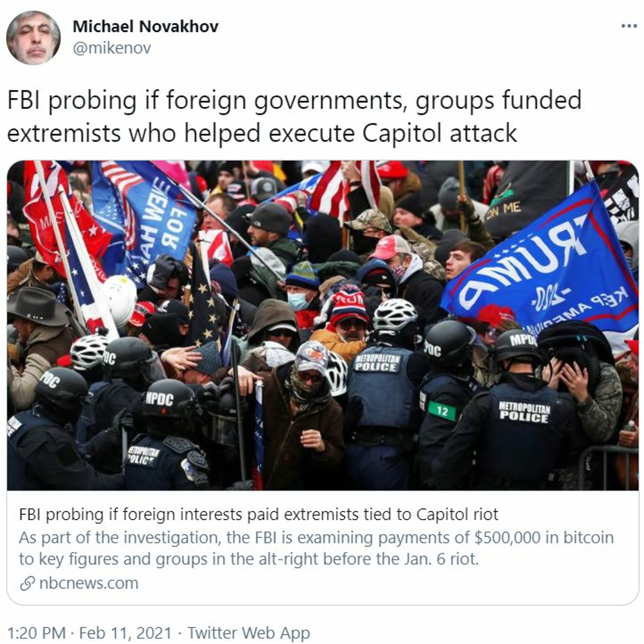Screen dimensions: 644x644
Task: Click the Michael Novakhov display name
Action: click(x=145, y=27)
